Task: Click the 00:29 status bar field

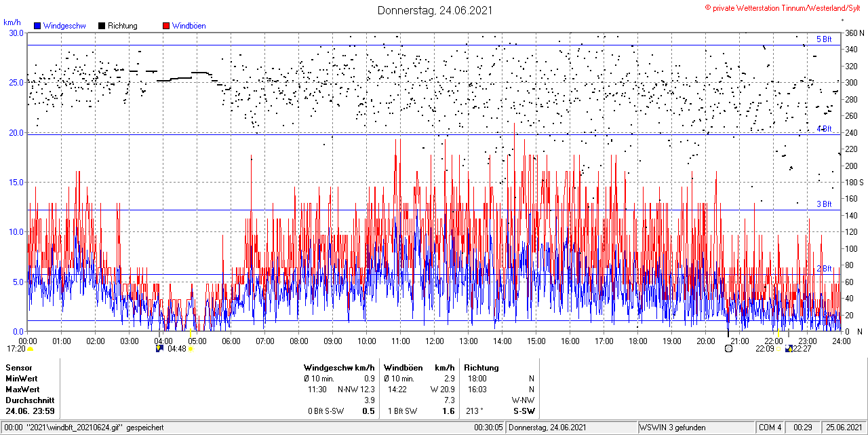Action: coord(803,428)
